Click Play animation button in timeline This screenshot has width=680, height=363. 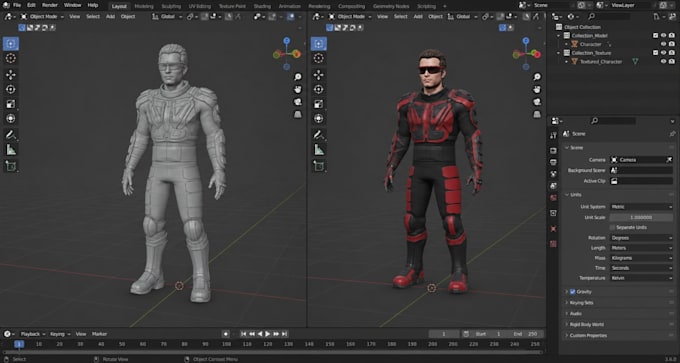click(268, 334)
